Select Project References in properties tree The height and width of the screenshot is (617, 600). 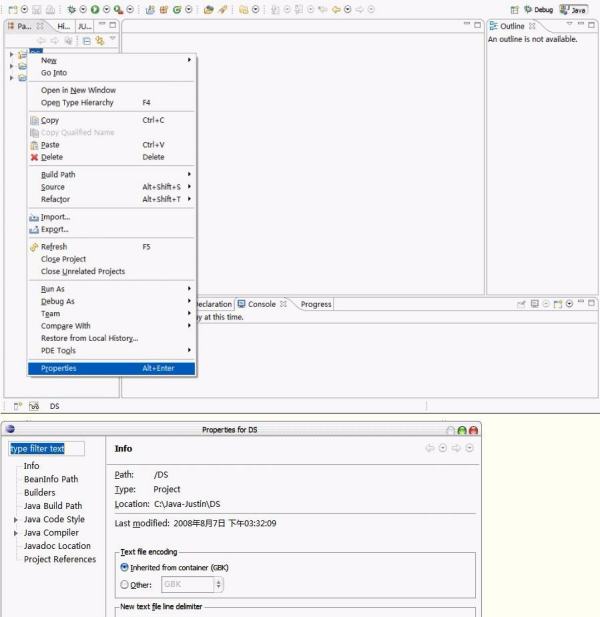60,559
